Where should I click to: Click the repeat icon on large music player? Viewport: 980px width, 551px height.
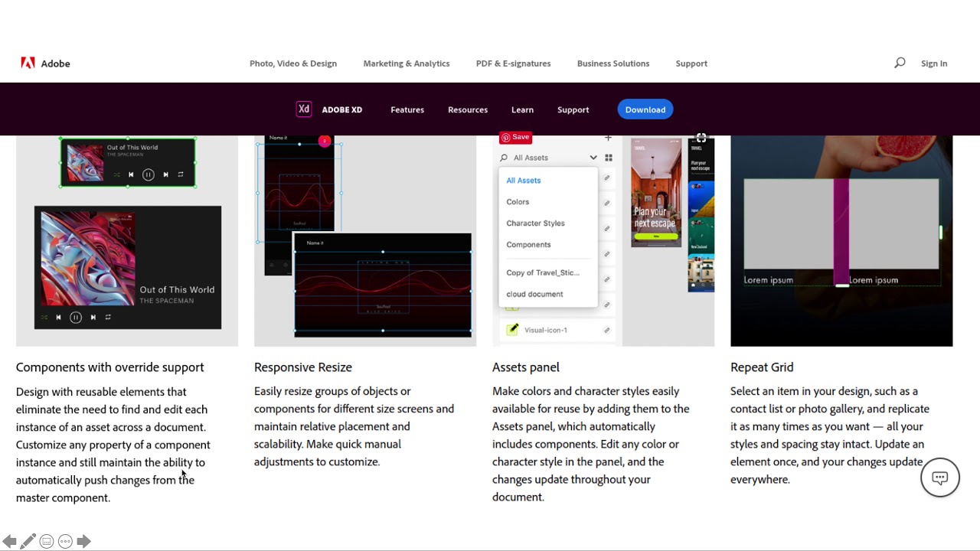(x=108, y=317)
